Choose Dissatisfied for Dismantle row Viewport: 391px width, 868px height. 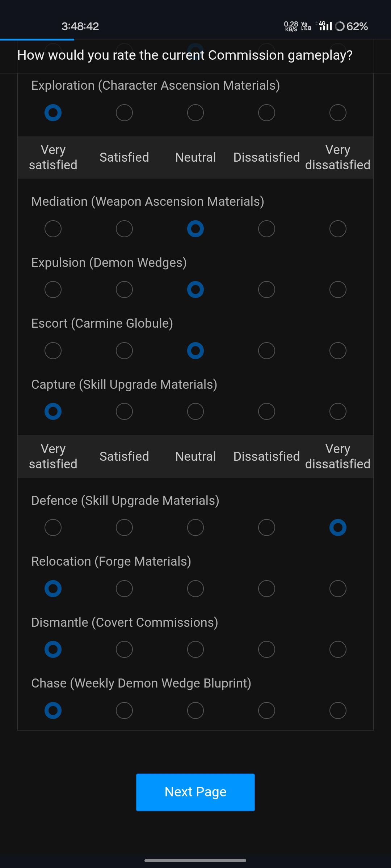(x=266, y=650)
